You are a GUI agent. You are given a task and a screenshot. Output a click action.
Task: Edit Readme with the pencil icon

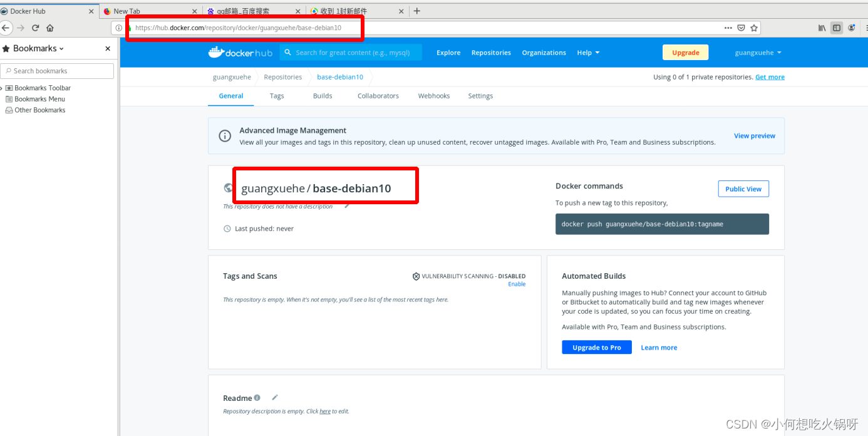point(275,397)
